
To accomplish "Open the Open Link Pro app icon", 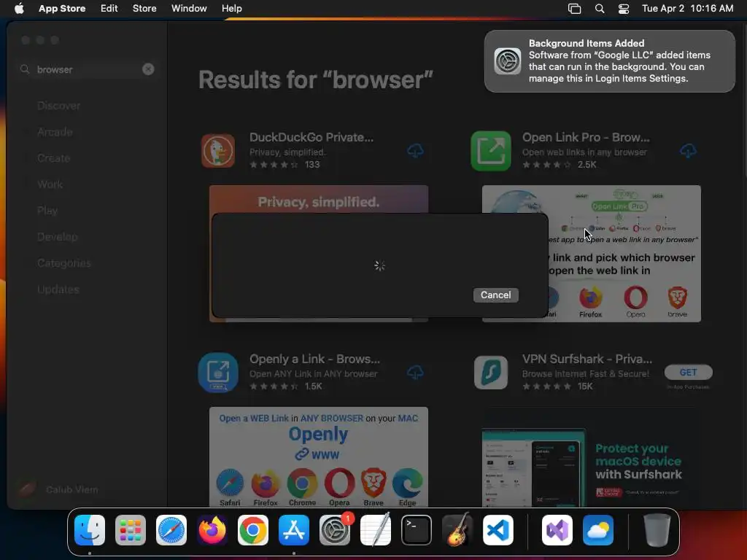I will 491,151.
